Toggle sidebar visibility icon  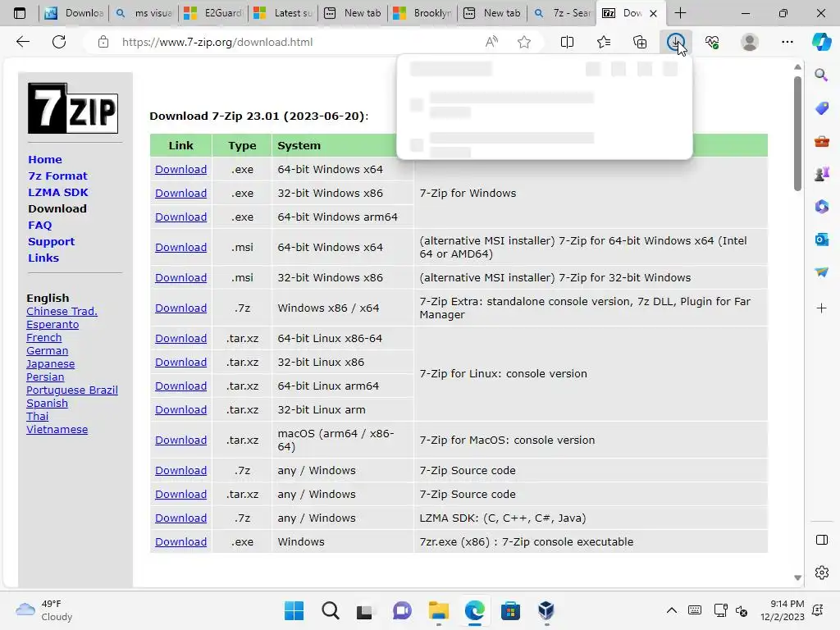click(x=821, y=540)
